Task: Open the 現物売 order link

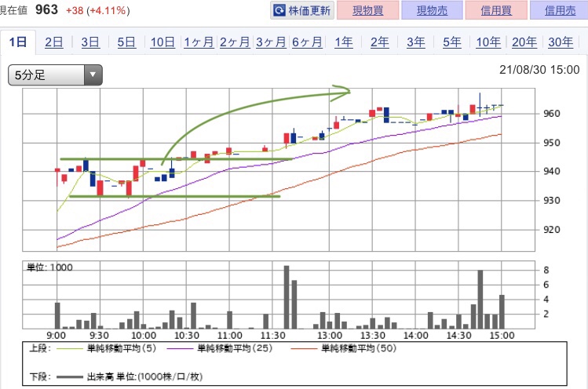Action: click(x=432, y=10)
